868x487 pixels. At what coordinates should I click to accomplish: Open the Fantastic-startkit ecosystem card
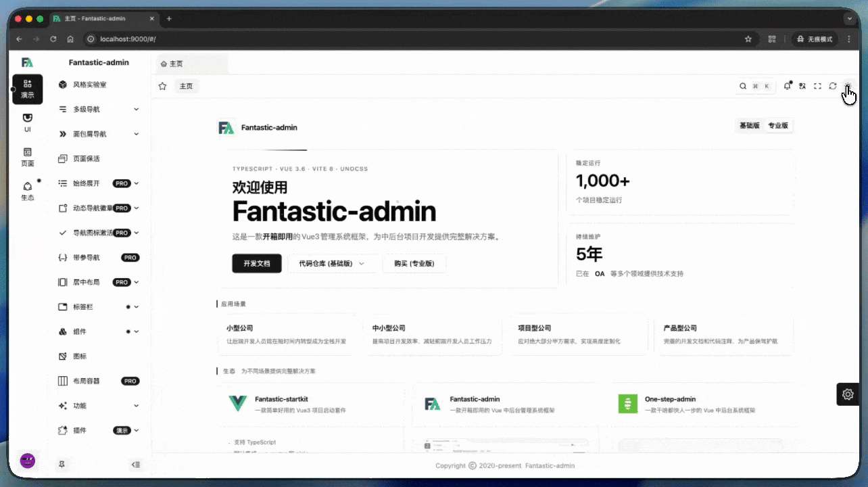tap(311, 404)
